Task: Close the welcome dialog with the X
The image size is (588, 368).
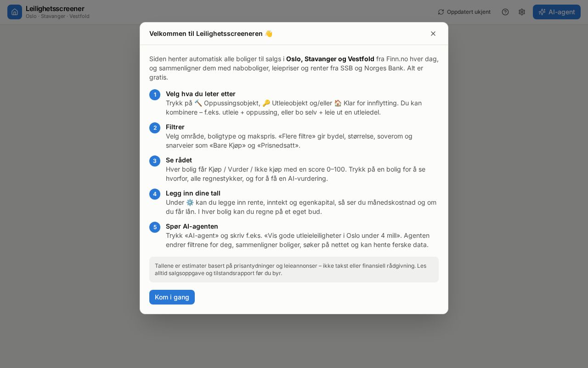Action: [x=433, y=34]
